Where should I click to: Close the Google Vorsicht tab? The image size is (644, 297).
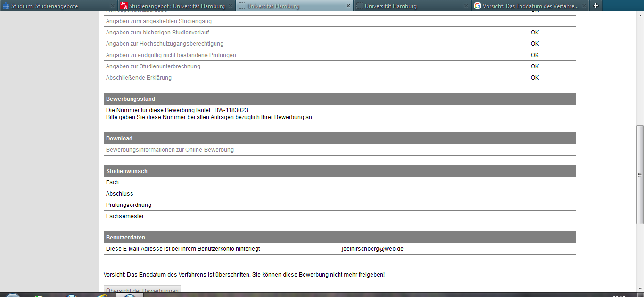(x=584, y=6)
